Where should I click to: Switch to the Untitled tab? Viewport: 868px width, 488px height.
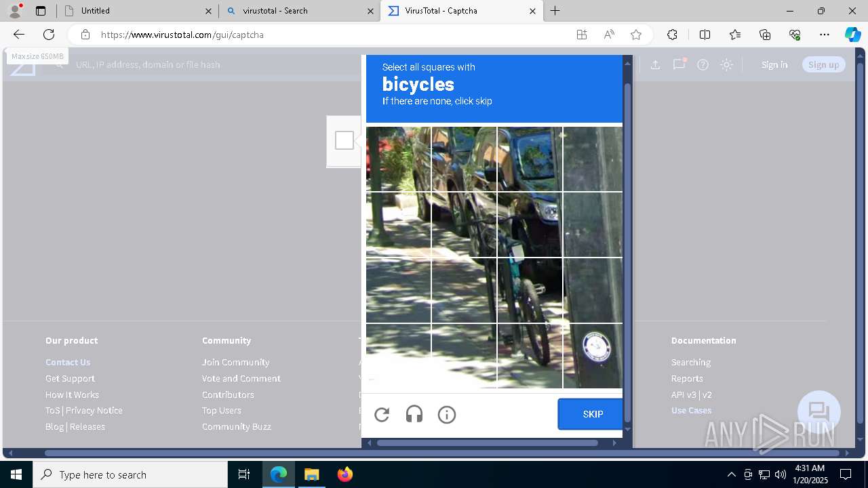tap(137, 11)
